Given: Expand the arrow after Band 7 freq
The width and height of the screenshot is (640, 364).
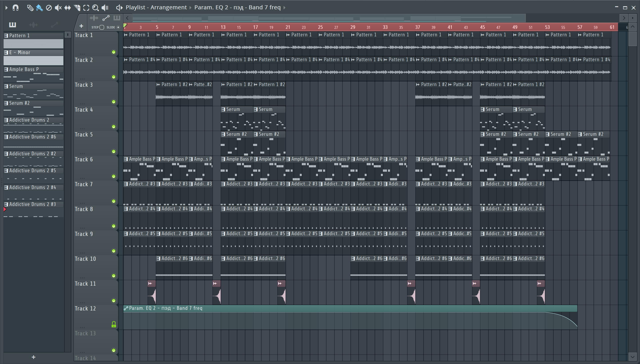Looking at the screenshot, I should 284,8.
